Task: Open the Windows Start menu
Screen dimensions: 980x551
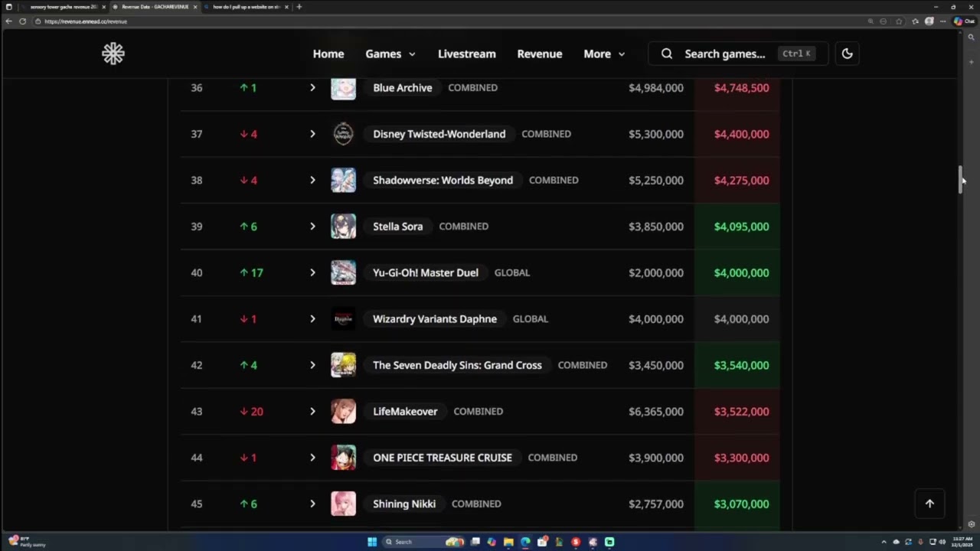Action: [372, 542]
